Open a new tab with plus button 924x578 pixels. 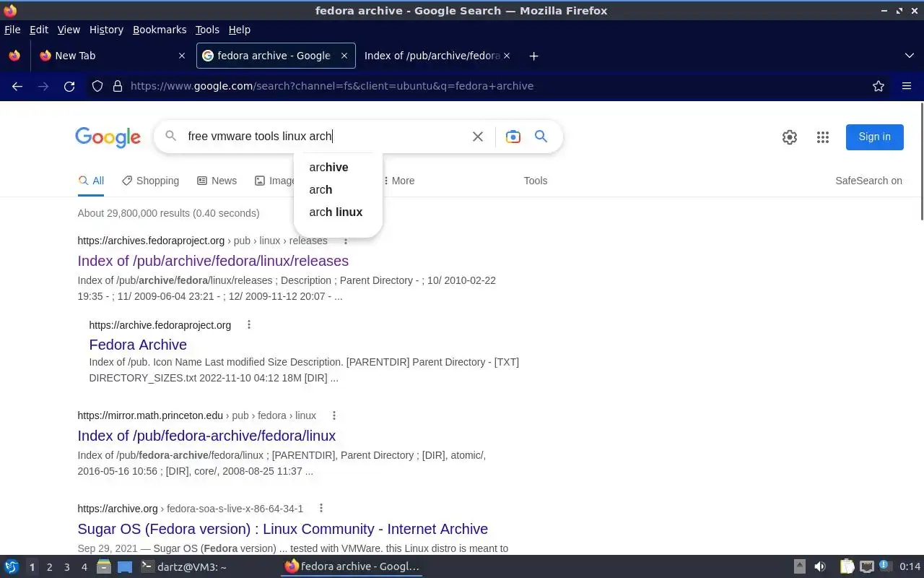pyautogui.click(x=533, y=56)
